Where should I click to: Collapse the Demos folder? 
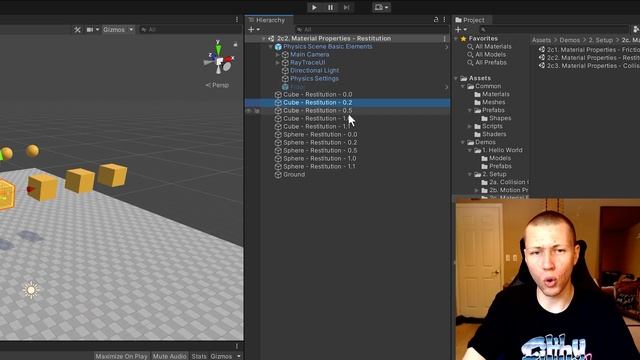coord(463,142)
